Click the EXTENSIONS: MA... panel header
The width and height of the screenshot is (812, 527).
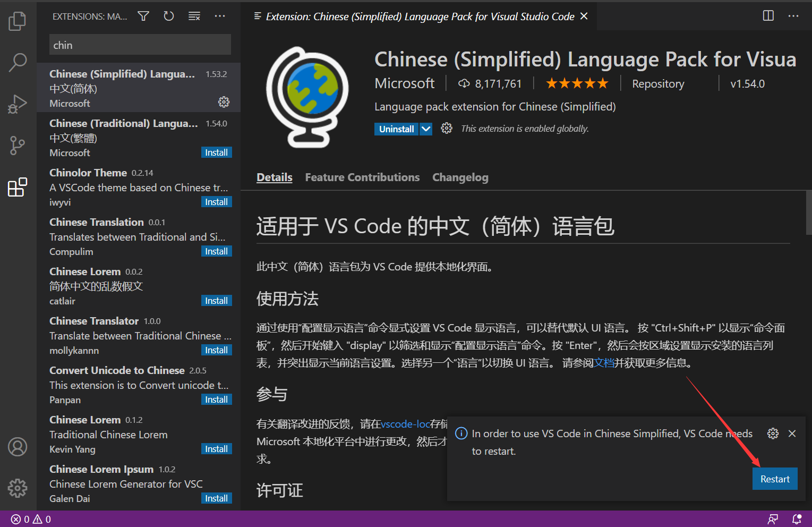pyautogui.click(x=90, y=16)
